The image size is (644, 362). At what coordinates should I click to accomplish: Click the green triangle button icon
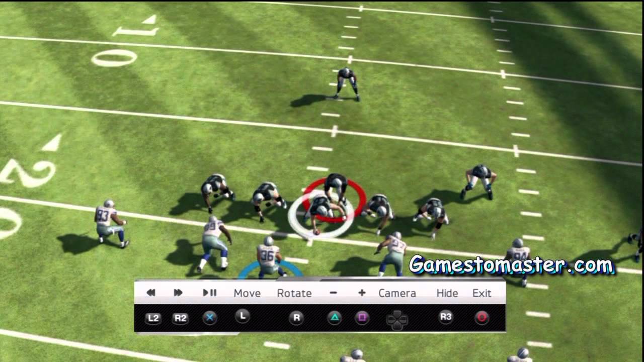pyautogui.click(x=335, y=318)
